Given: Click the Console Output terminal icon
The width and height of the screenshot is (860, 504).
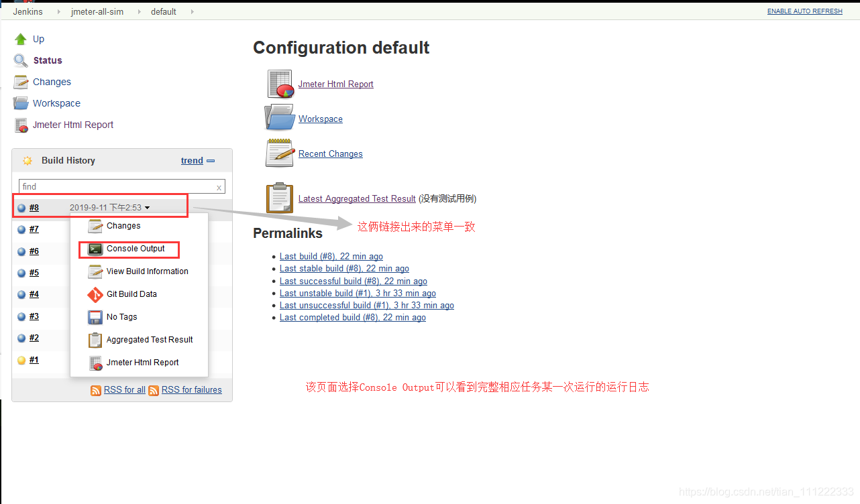Looking at the screenshot, I should [x=95, y=249].
